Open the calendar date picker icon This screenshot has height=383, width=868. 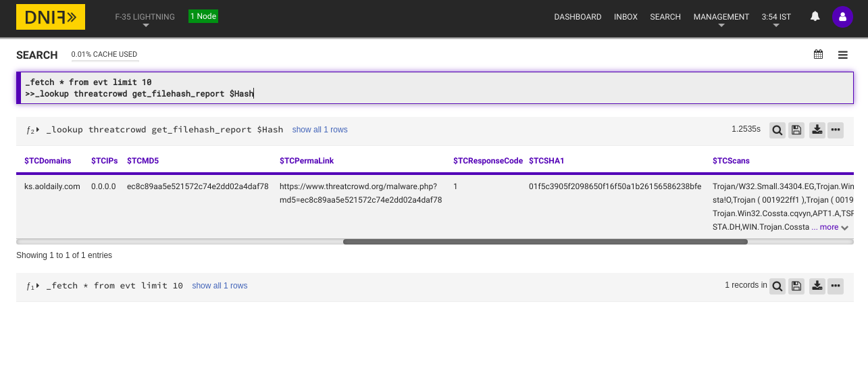[x=818, y=55]
